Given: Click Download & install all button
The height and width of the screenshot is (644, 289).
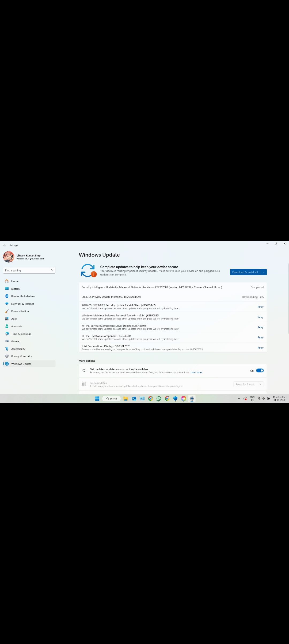Looking at the screenshot, I should [x=245, y=272].
